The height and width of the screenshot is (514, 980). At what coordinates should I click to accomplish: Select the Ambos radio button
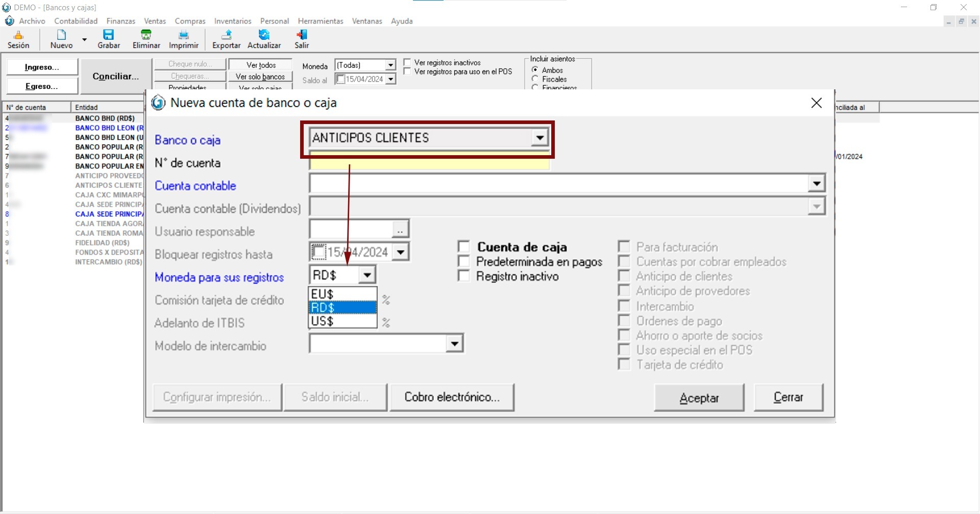(x=535, y=70)
